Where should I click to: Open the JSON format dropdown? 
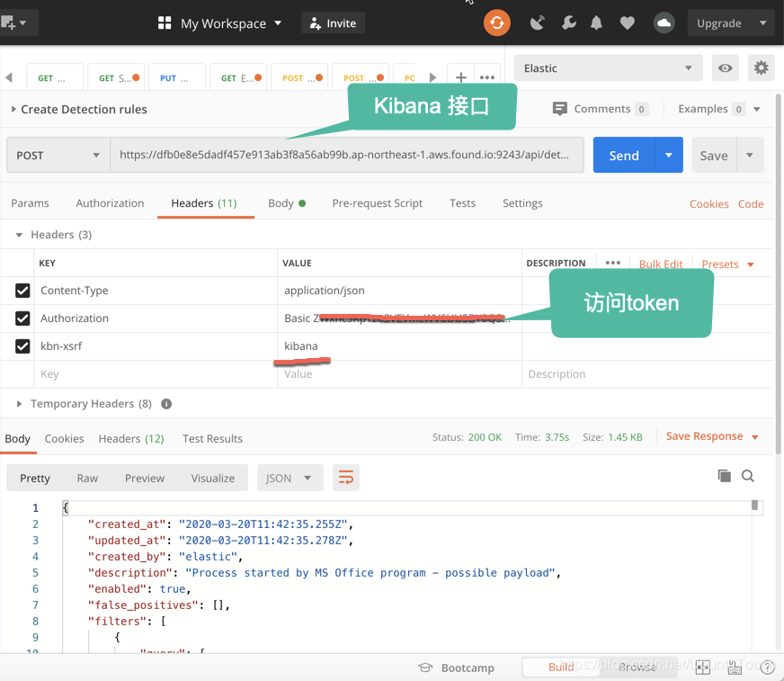pyautogui.click(x=290, y=478)
